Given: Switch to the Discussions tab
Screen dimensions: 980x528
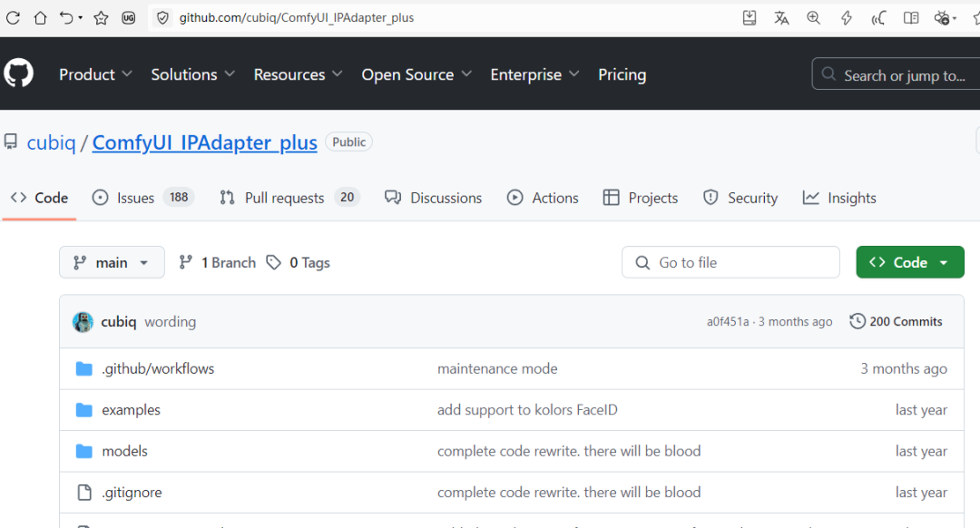Looking at the screenshot, I should point(433,198).
